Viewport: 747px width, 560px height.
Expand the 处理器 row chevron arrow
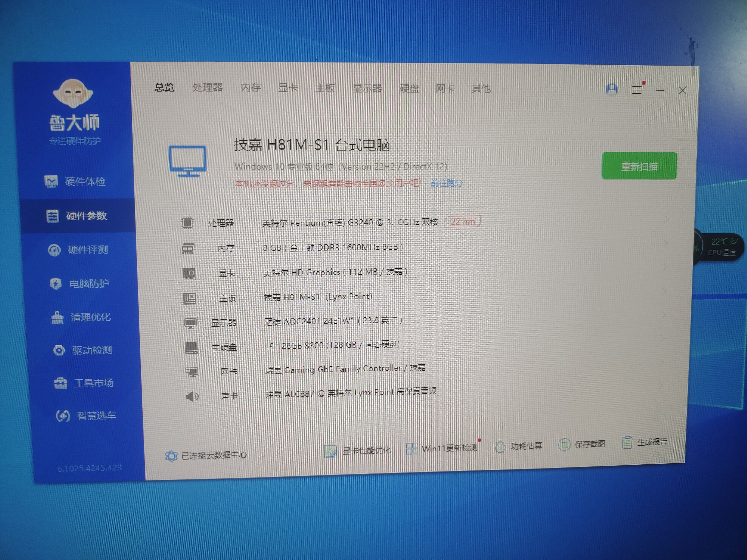[x=666, y=219]
